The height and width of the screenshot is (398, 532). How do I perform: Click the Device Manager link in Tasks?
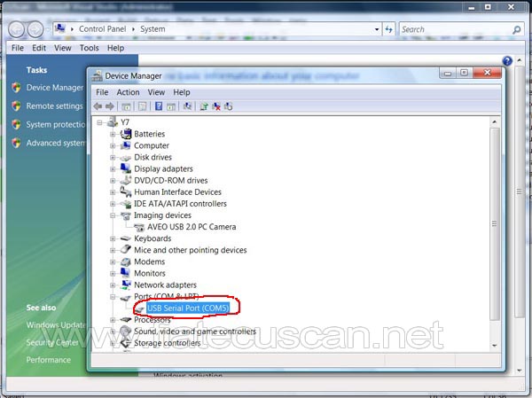[54, 88]
